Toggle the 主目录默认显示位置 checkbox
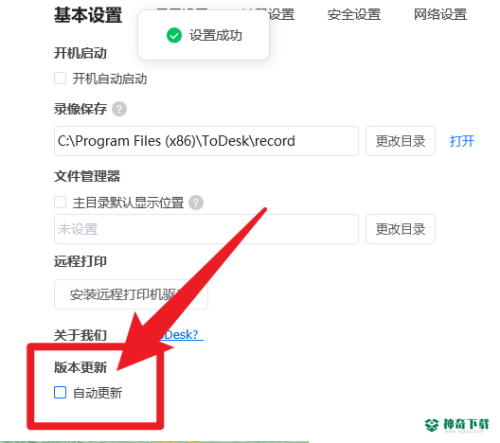Screen dimensions: 500x443 (x=60, y=202)
